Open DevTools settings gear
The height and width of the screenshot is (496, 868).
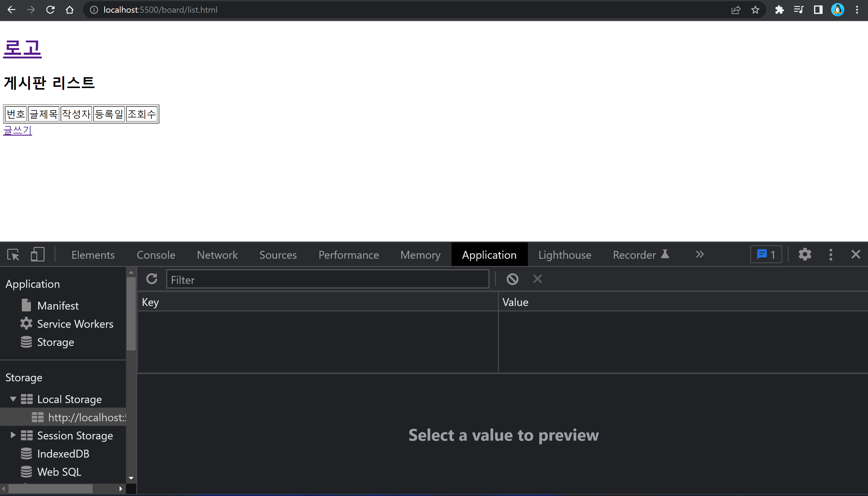tap(805, 255)
